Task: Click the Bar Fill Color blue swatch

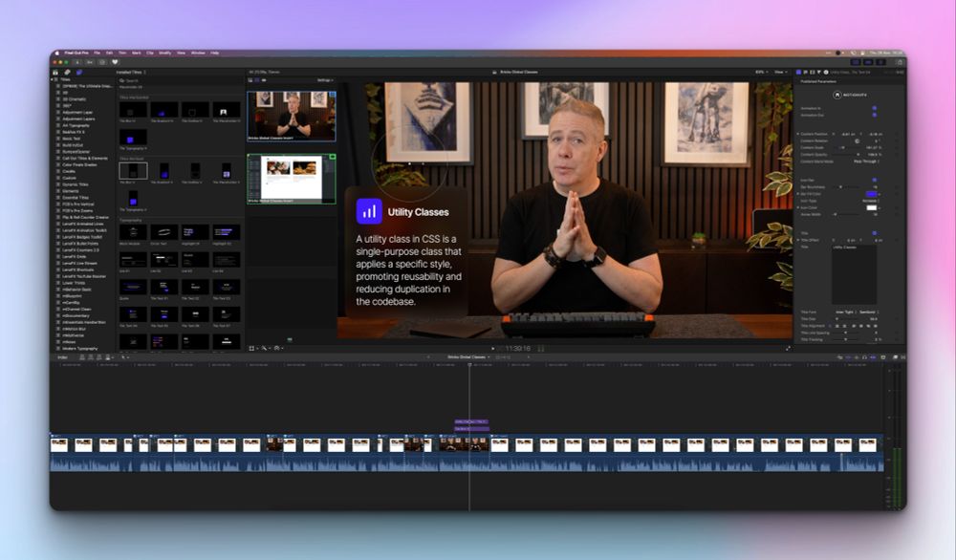Action: 871,194
